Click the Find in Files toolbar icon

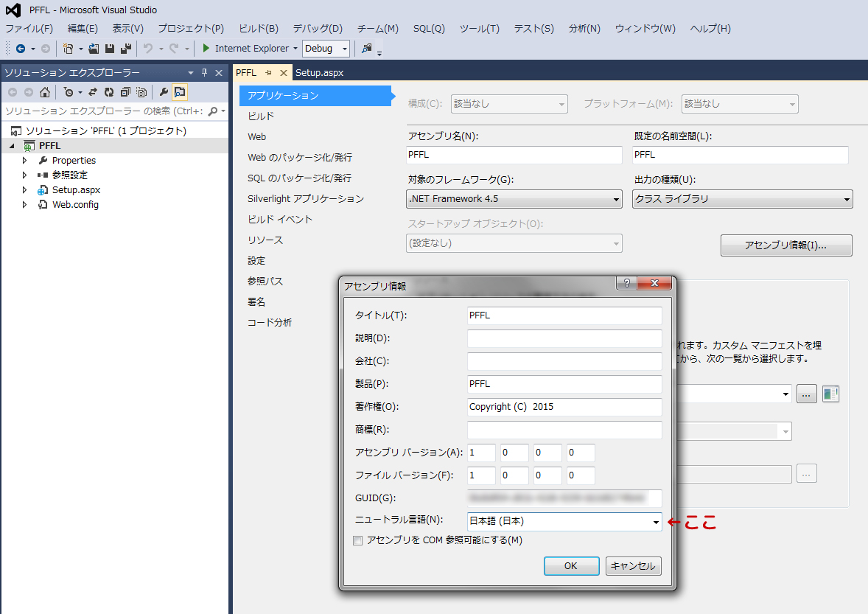(366, 49)
